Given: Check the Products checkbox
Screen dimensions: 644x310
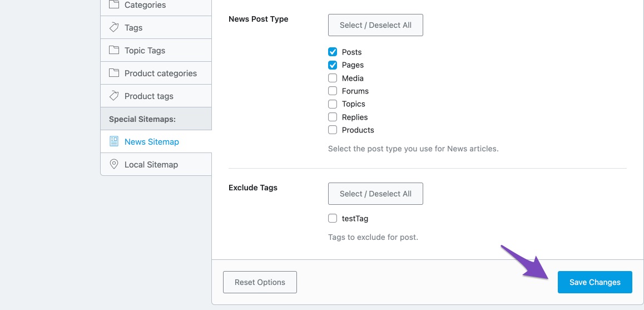Looking at the screenshot, I should (x=333, y=130).
